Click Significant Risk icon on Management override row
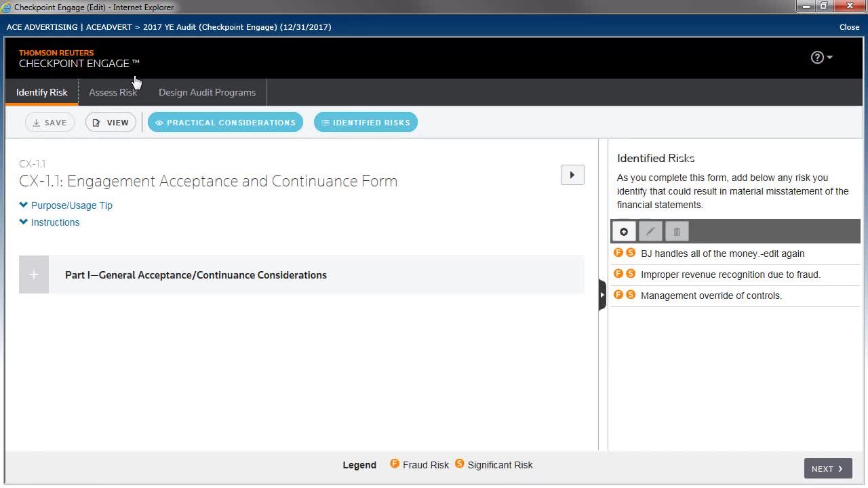 coord(631,295)
